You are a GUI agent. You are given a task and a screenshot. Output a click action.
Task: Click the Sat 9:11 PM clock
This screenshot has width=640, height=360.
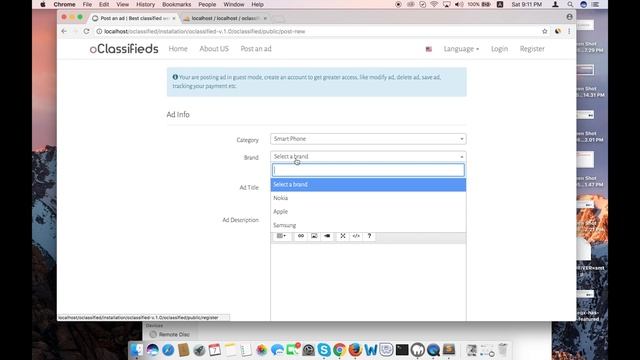[x=527, y=4]
